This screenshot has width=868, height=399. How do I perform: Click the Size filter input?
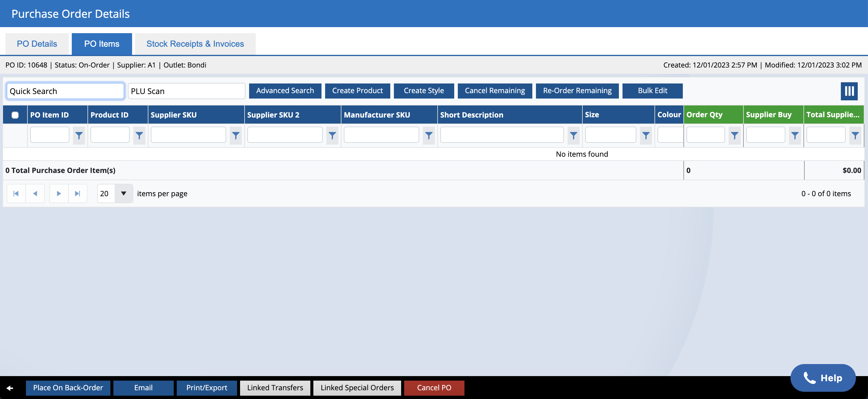coord(610,135)
